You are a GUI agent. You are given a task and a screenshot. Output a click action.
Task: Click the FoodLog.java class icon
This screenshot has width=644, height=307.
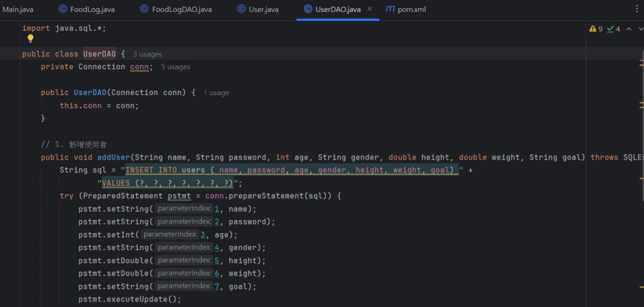(x=63, y=9)
